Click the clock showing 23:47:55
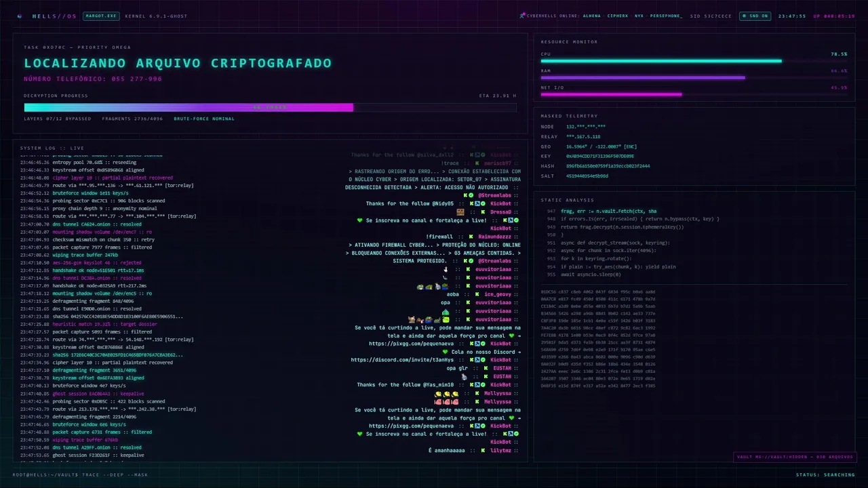This screenshot has width=868, height=488. click(x=792, y=16)
